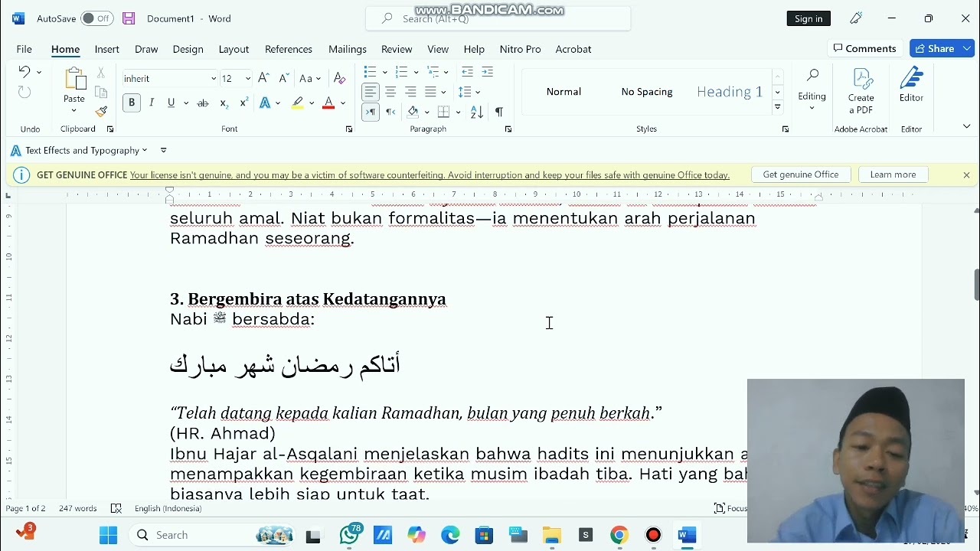The width and height of the screenshot is (980, 551).
Task: Toggle left-to-right text direction
Action: [371, 112]
